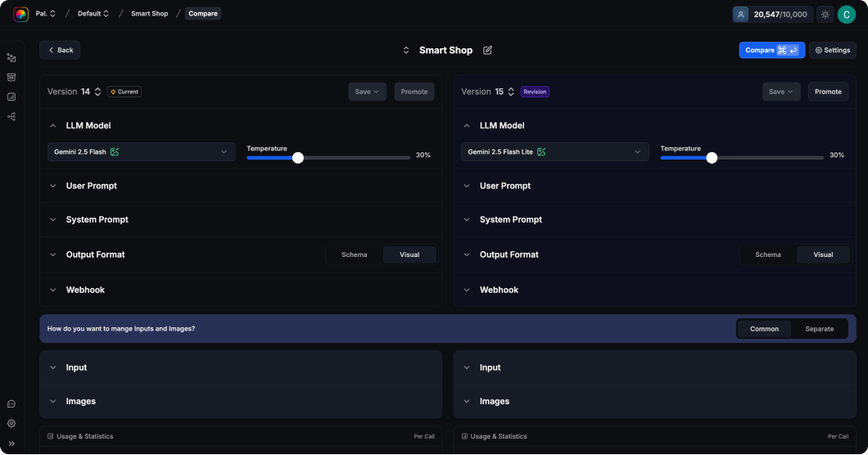Expand the Webhook section in Version 15
Viewport: 868px width, 455px height.
499,290
